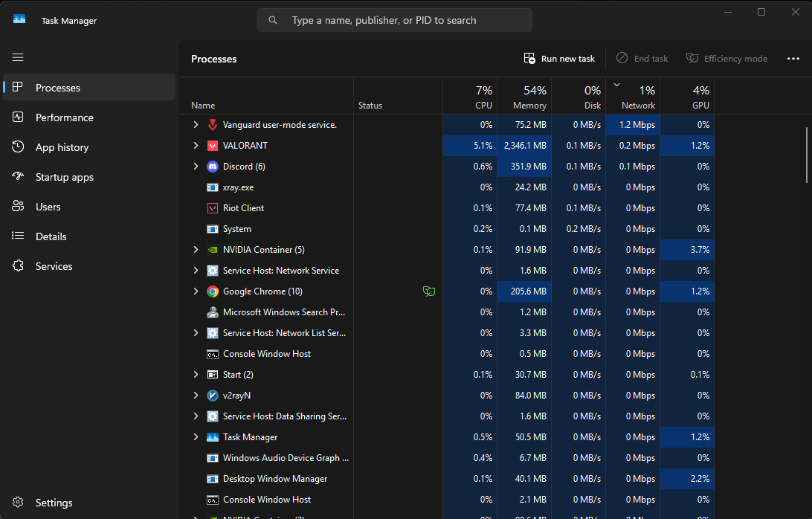Screen dimensions: 812x519
Task: Open Task Manager Settings
Action: pyautogui.click(x=89, y=503)
